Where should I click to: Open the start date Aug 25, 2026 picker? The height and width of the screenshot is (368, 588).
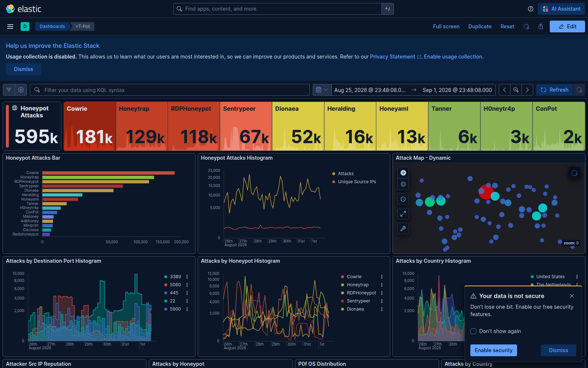(x=370, y=90)
